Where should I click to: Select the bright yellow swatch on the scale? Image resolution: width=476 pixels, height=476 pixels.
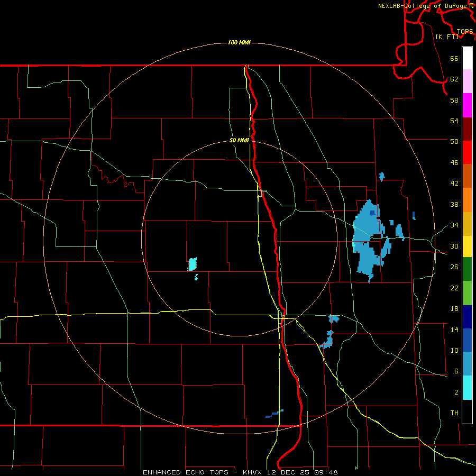(467, 246)
